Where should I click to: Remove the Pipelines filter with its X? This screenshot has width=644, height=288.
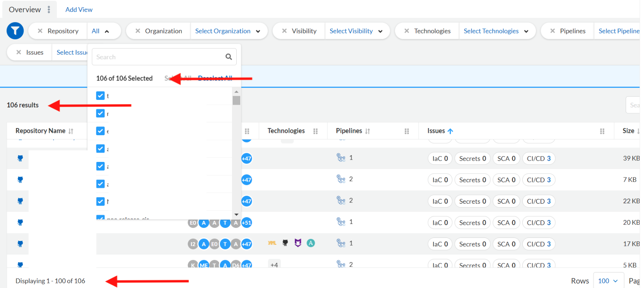tap(553, 31)
